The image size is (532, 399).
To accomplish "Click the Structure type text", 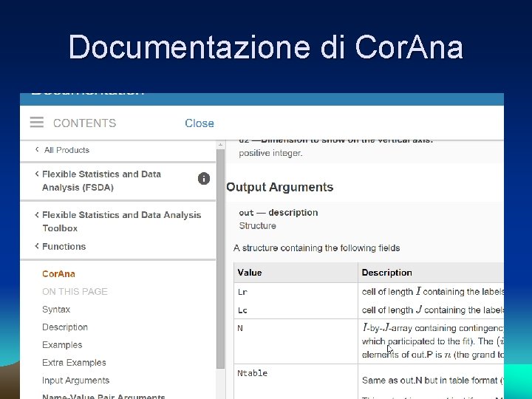I will point(257,226).
